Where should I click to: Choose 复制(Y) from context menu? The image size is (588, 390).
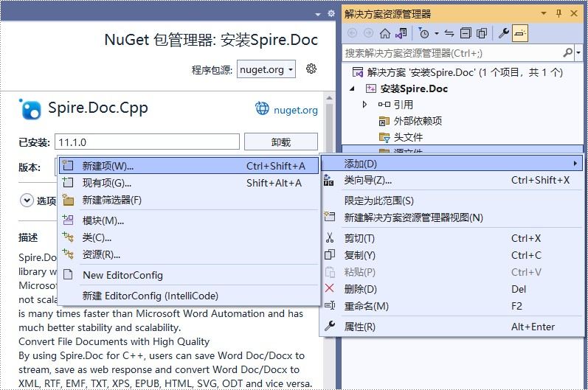(452, 255)
